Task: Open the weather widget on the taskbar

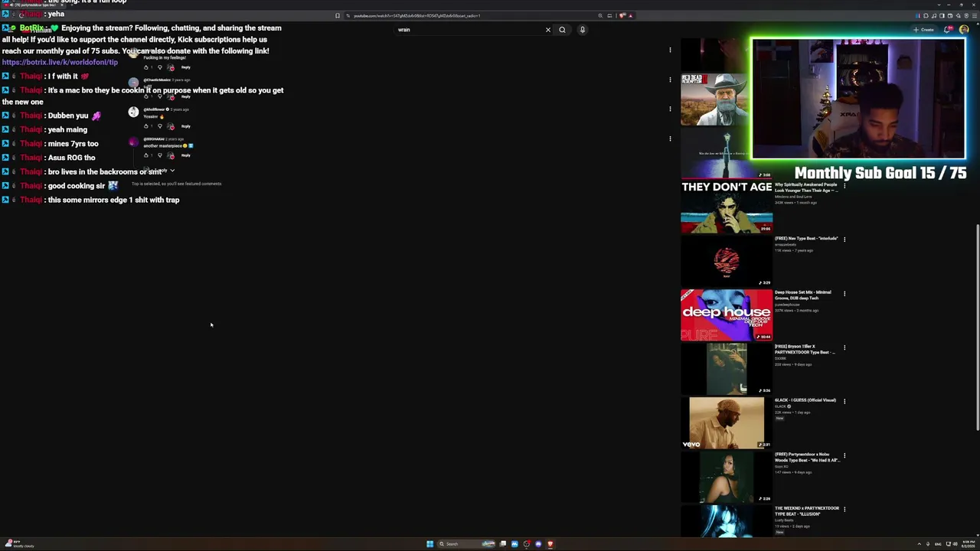Action: 18,544
